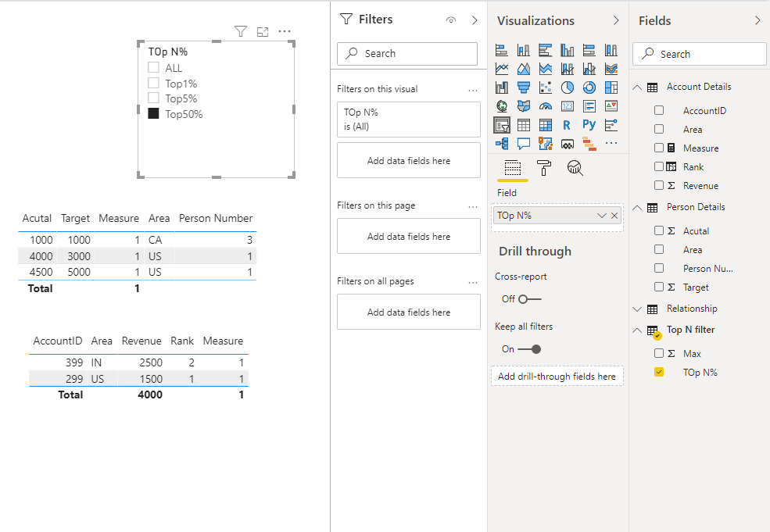Uncheck the TOp N% field
Screen dimensions: 770x532
point(659,372)
